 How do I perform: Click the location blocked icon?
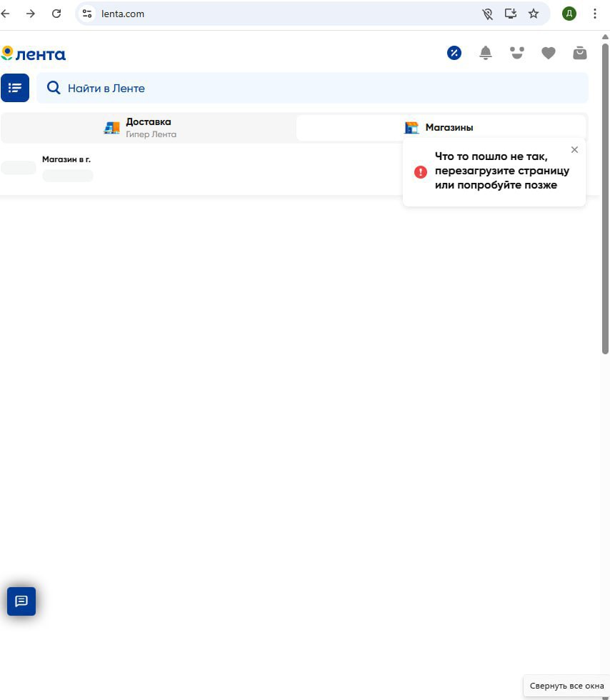coord(487,14)
